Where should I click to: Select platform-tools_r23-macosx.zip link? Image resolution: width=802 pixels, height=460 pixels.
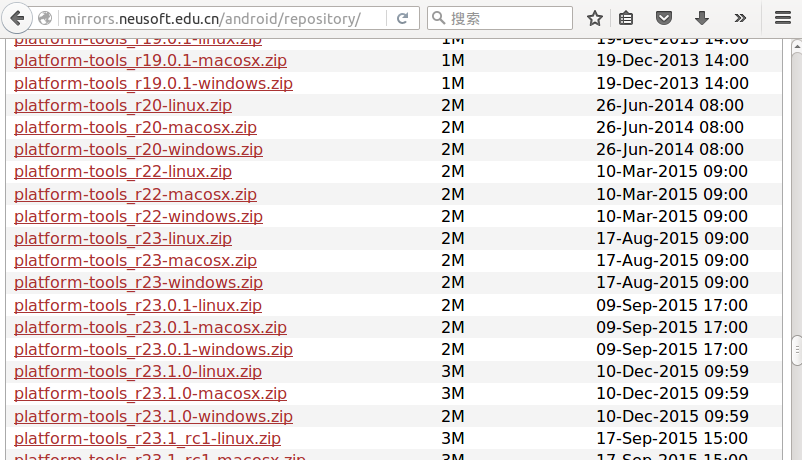[136, 260]
